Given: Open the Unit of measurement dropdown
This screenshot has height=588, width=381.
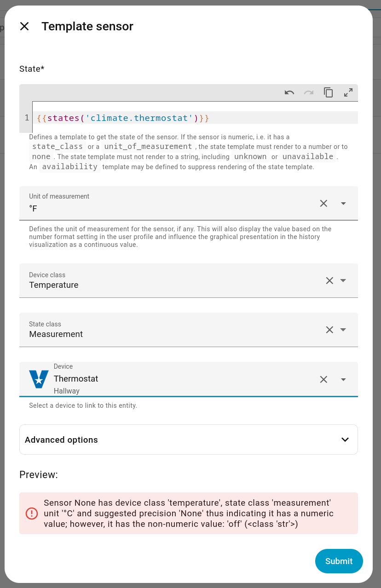Looking at the screenshot, I should point(343,203).
